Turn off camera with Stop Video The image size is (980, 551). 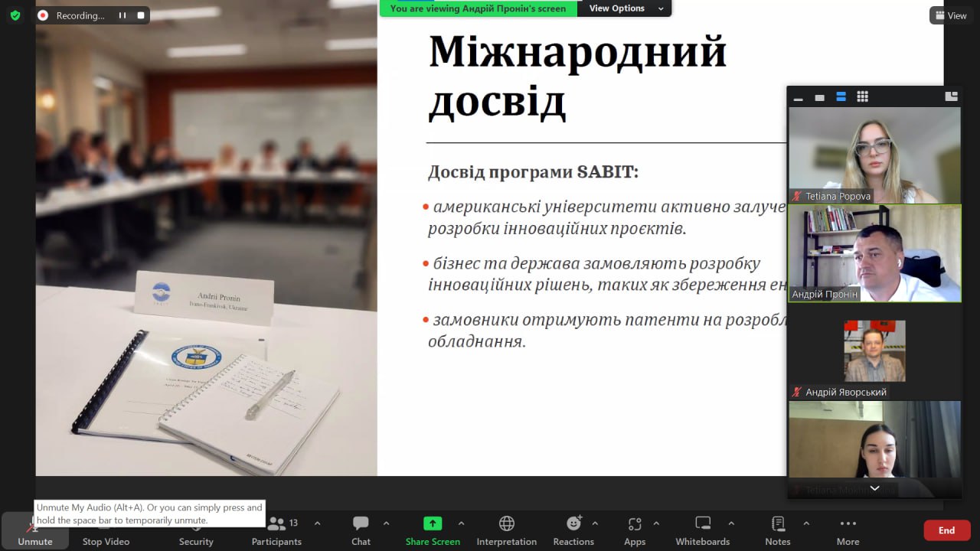106,530
